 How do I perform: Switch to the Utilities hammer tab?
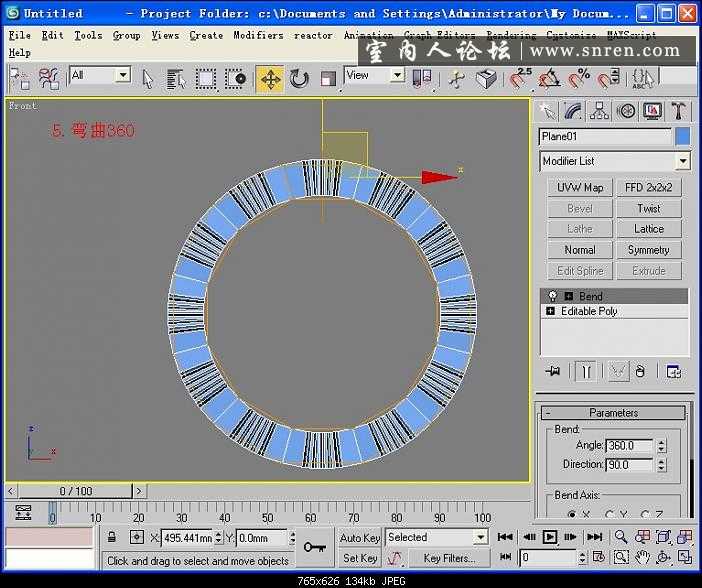click(x=679, y=111)
